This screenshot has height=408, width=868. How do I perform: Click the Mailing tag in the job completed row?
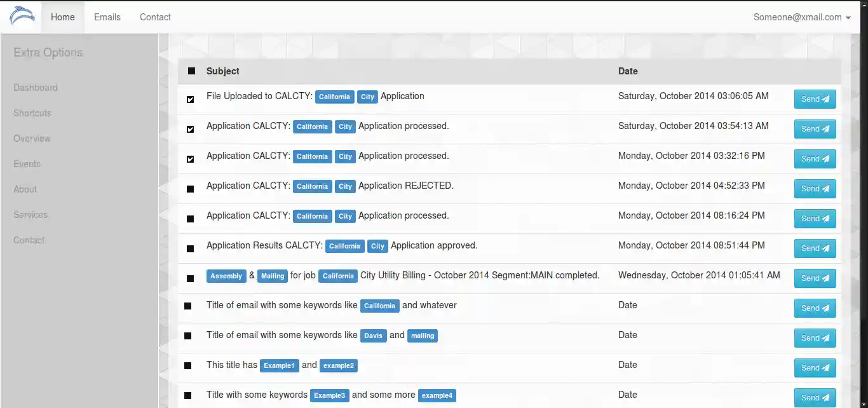(x=273, y=276)
